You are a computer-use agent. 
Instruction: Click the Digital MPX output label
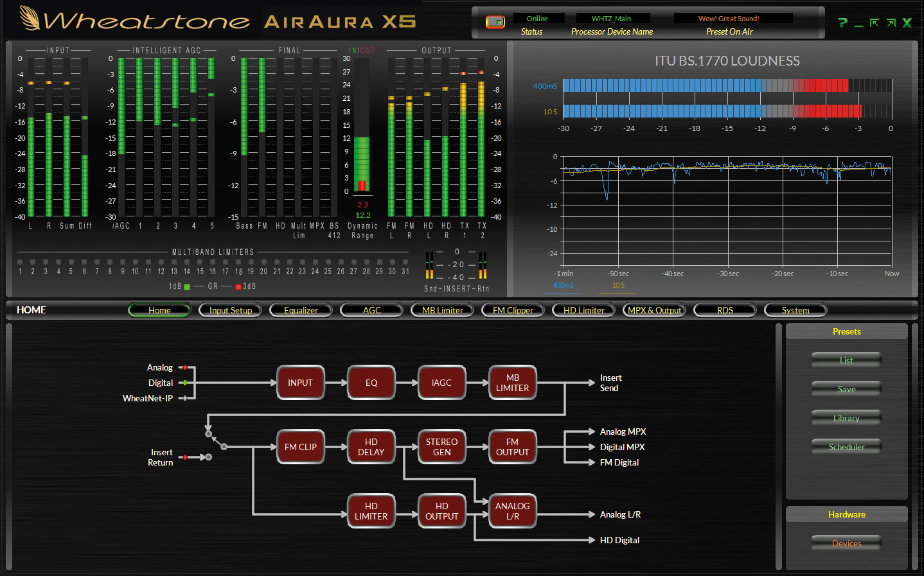(x=622, y=447)
